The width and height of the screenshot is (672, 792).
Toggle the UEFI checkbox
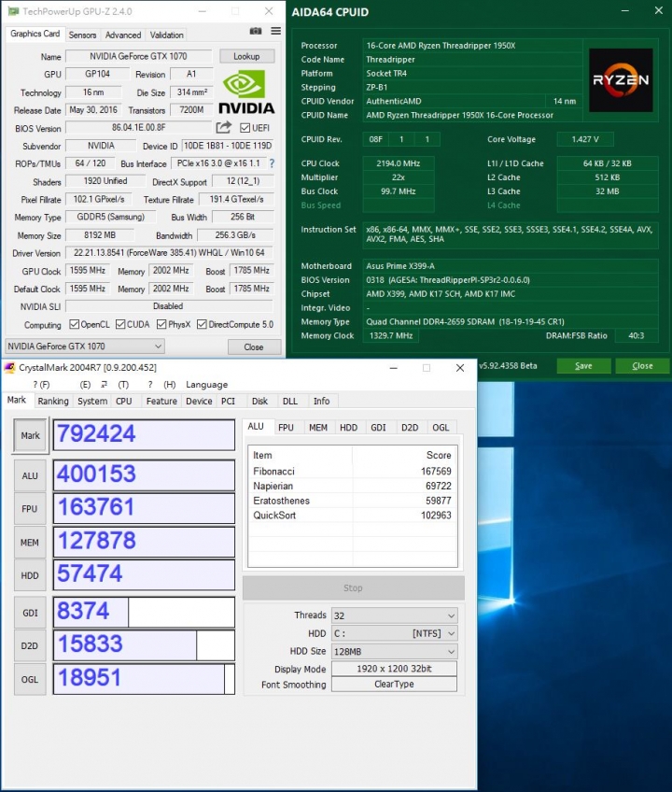point(245,128)
